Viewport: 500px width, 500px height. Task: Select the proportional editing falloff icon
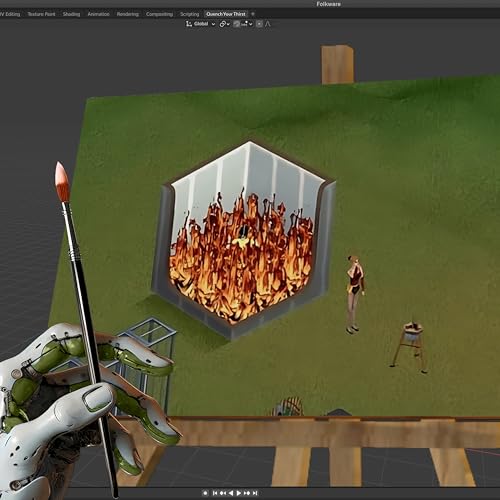pyautogui.click(x=268, y=24)
